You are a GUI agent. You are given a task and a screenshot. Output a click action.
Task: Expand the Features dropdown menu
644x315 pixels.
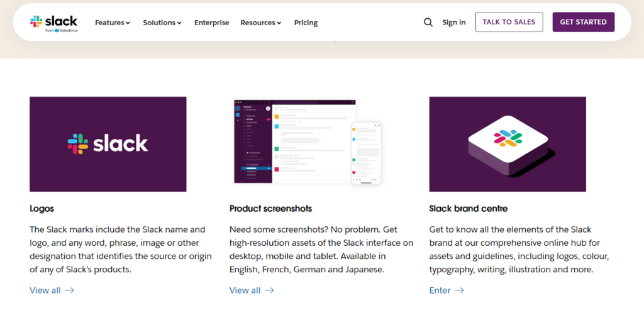(x=113, y=23)
